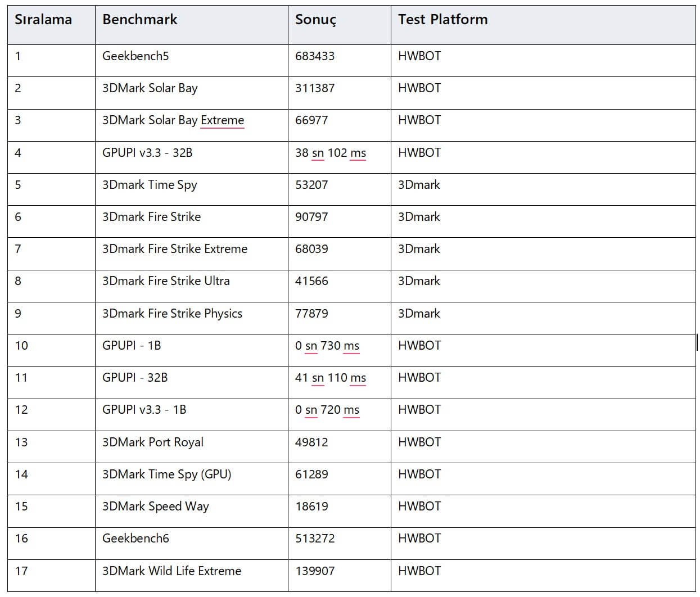Click the 3DMark Port Royal cell
Image resolution: width=700 pixels, height=597 pixels.
153,442
